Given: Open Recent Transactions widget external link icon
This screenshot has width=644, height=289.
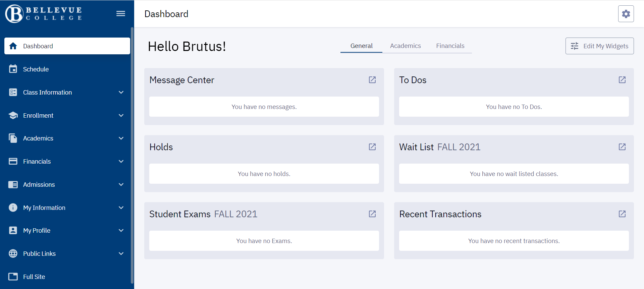Looking at the screenshot, I should point(622,214).
